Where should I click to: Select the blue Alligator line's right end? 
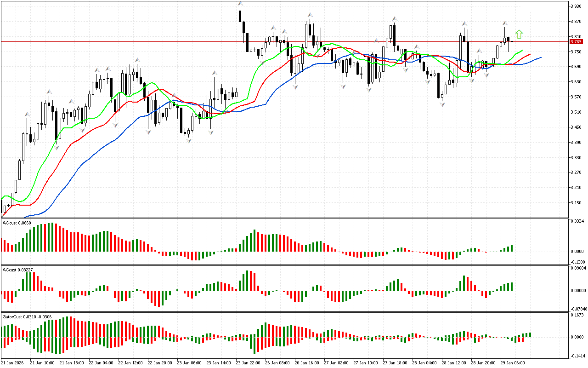click(x=540, y=57)
